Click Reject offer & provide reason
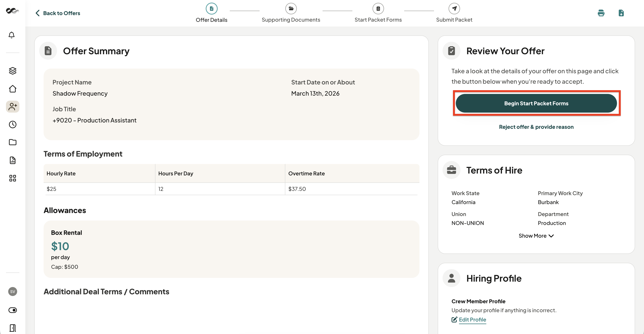The width and height of the screenshot is (644, 334). [536, 127]
